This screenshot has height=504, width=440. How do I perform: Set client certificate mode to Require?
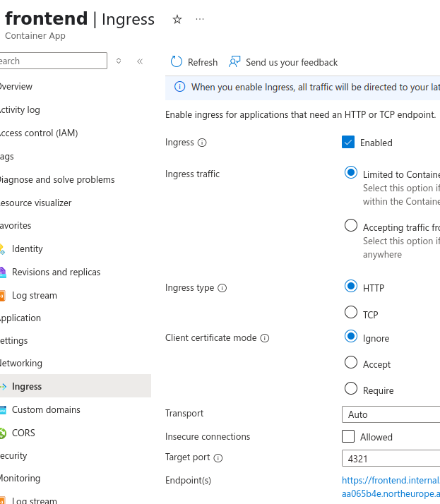[351, 388]
